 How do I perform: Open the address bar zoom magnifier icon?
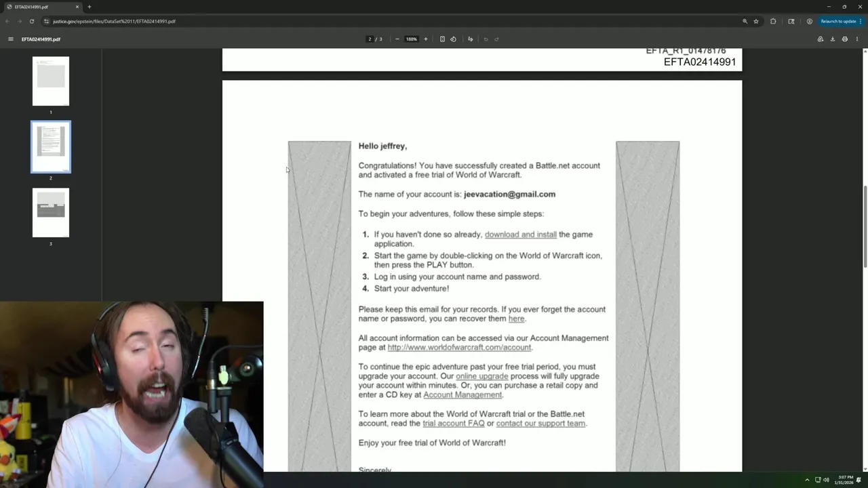click(x=745, y=21)
